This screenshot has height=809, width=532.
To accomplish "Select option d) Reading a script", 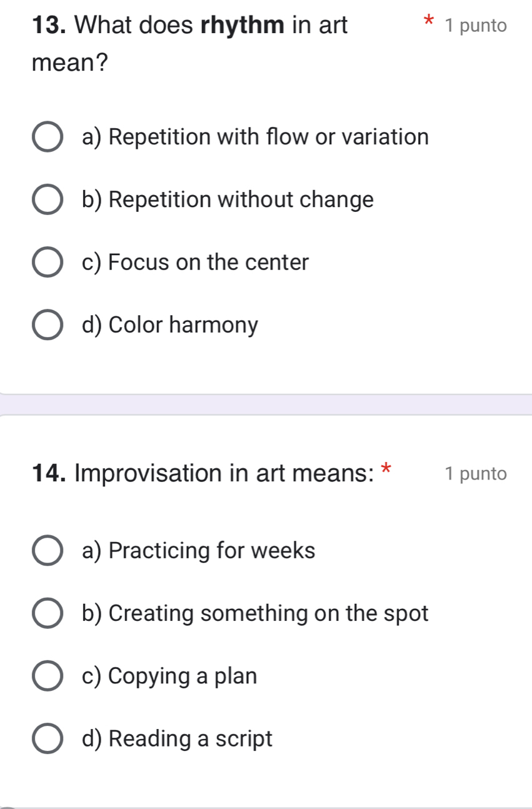I will [x=47, y=738].
